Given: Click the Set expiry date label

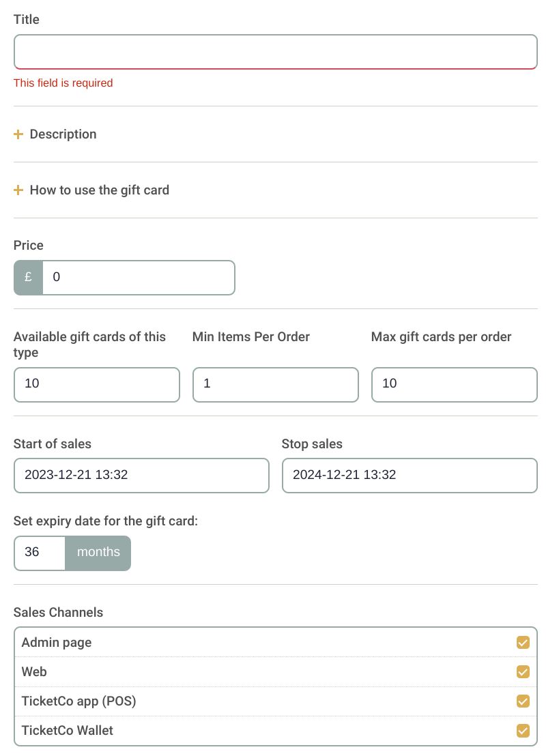Looking at the screenshot, I should [105, 521].
